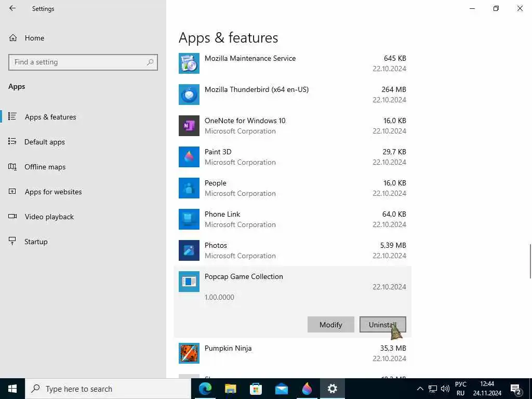
Task: Select the Mozilla Maintenance Service entry name
Action: tap(250, 58)
